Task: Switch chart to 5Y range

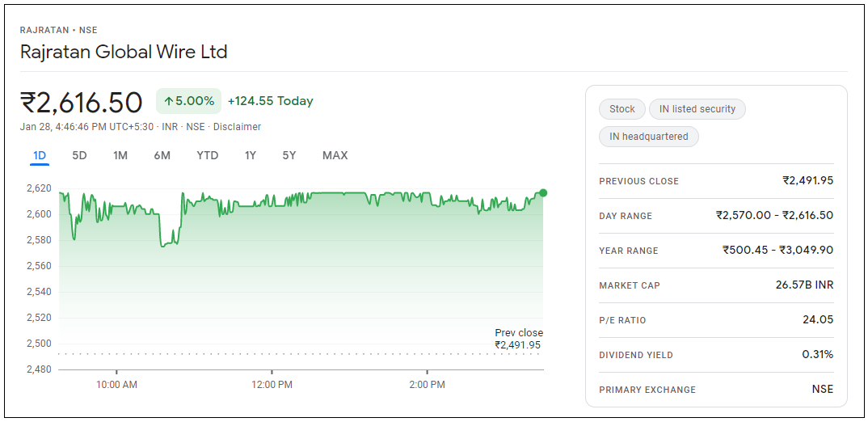Action: click(289, 155)
